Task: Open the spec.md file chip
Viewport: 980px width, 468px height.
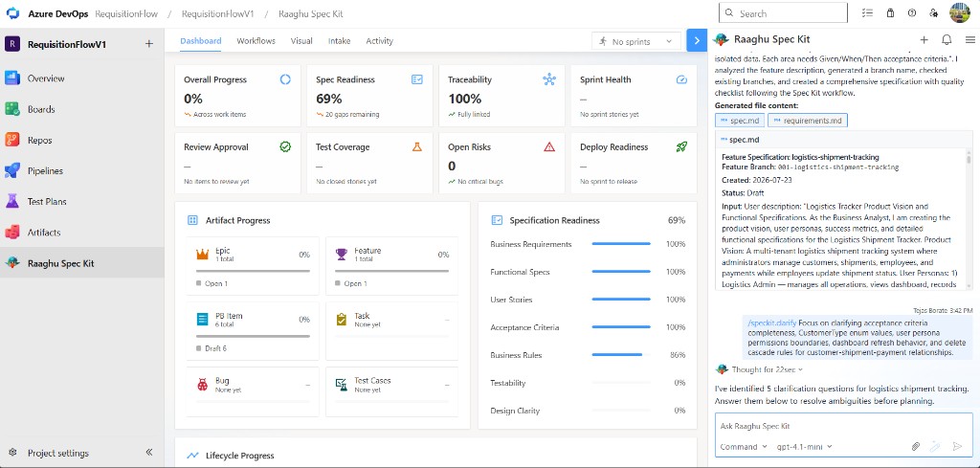Action: tap(740, 120)
